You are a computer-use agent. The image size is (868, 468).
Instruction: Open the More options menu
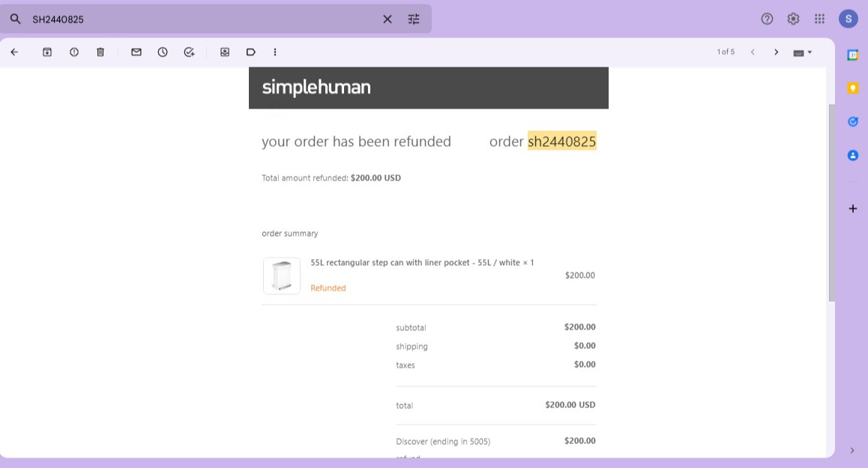[x=275, y=52]
